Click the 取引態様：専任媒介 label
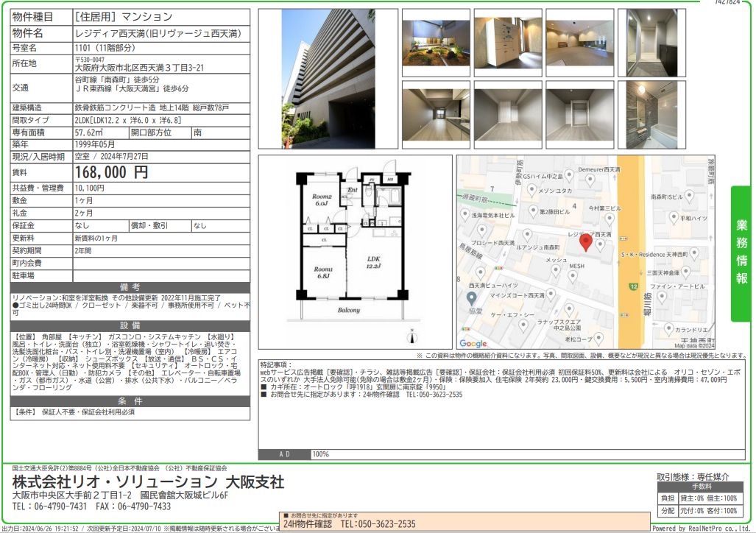This screenshot has width=756, height=533. tap(693, 477)
